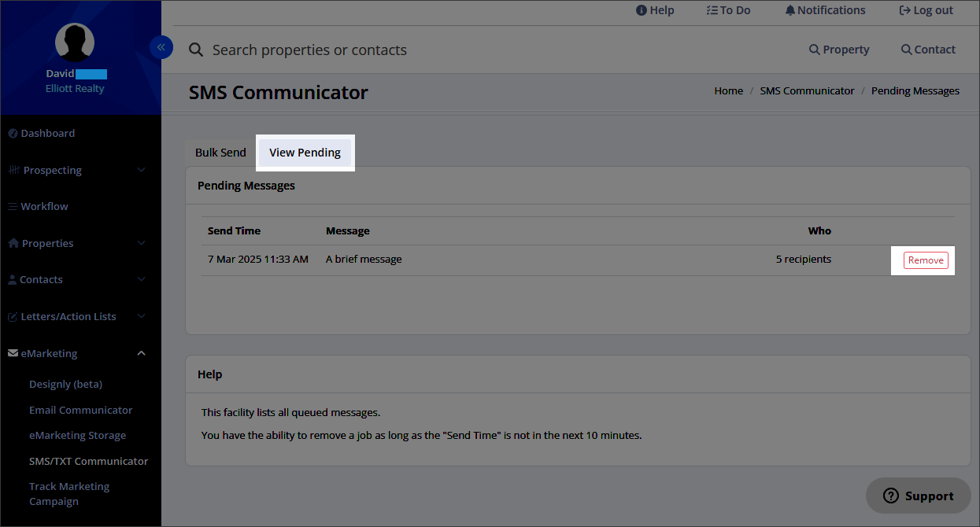
Task: Click the Properties house icon
Action: tap(13, 244)
